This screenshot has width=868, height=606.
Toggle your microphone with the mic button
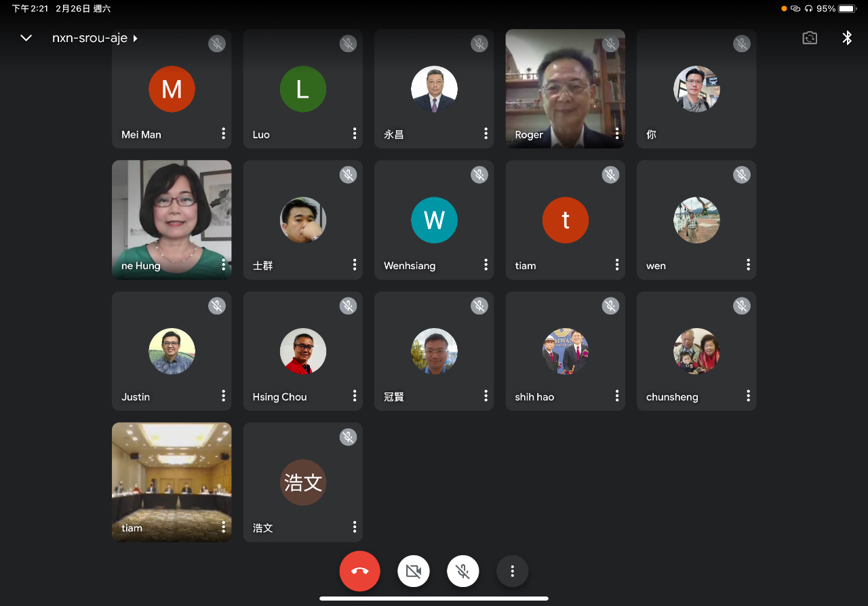(x=462, y=571)
